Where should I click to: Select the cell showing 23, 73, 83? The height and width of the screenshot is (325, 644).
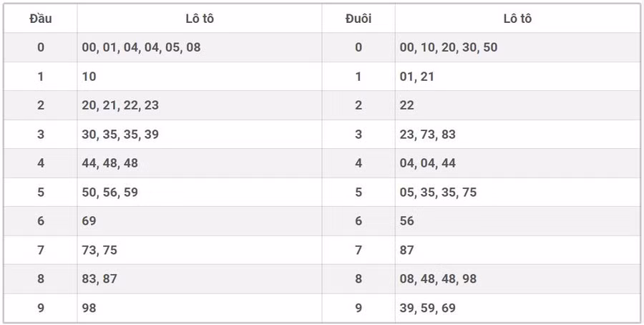coord(428,135)
